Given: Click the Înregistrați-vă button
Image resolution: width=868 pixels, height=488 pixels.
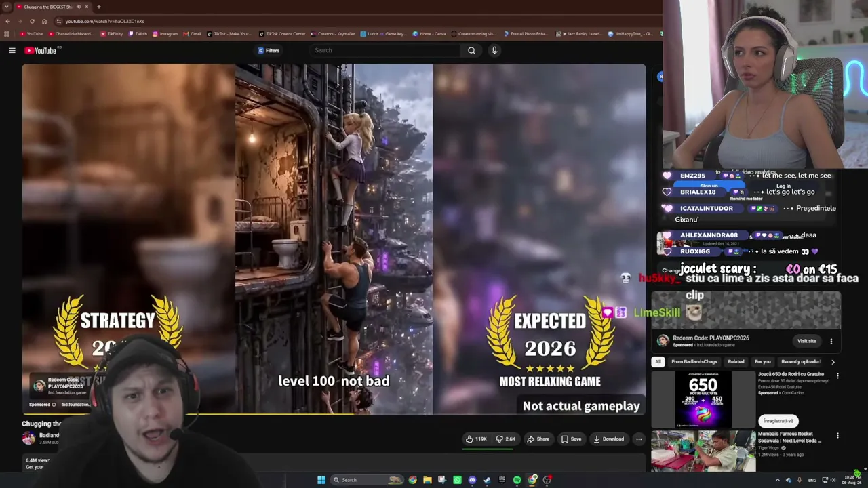Looking at the screenshot, I should [x=778, y=421].
